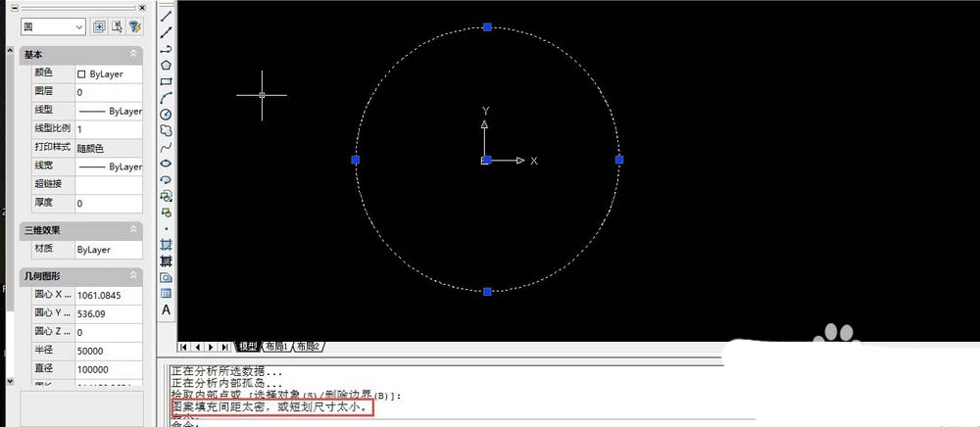Go to previous layout tab arrow
This screenshot has height=427, width=980.
pyautogui.click(x=198, y=347)
